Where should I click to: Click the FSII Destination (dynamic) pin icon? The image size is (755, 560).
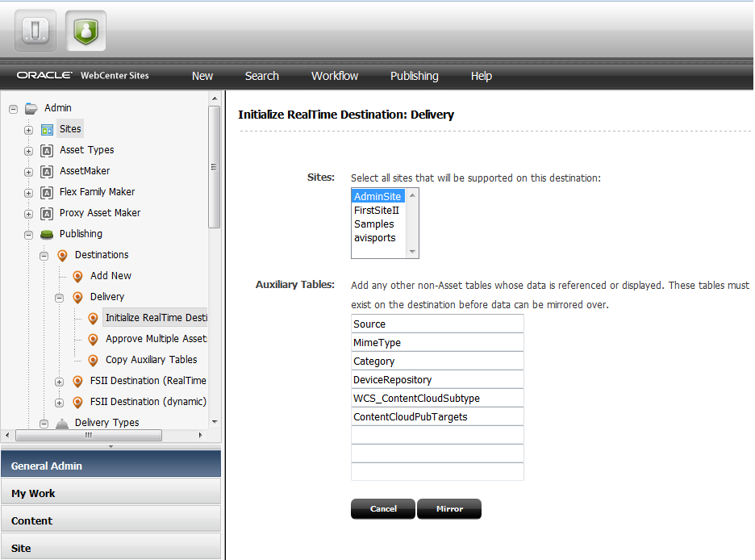(77, 402)
